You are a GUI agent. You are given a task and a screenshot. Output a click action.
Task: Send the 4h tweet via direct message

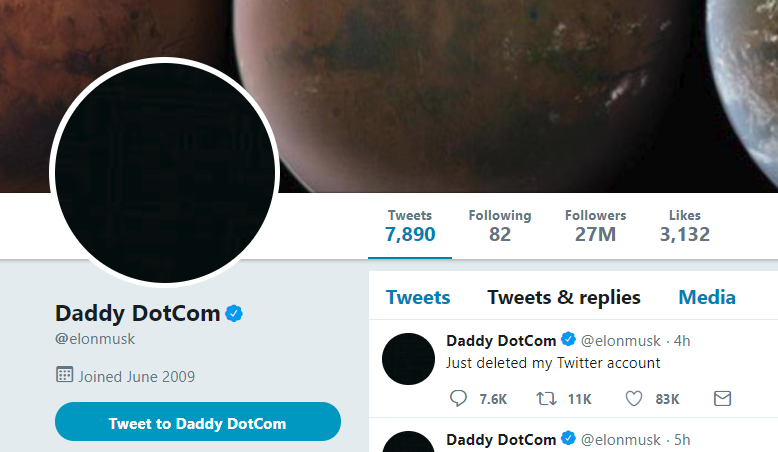[x=722, y=398]
